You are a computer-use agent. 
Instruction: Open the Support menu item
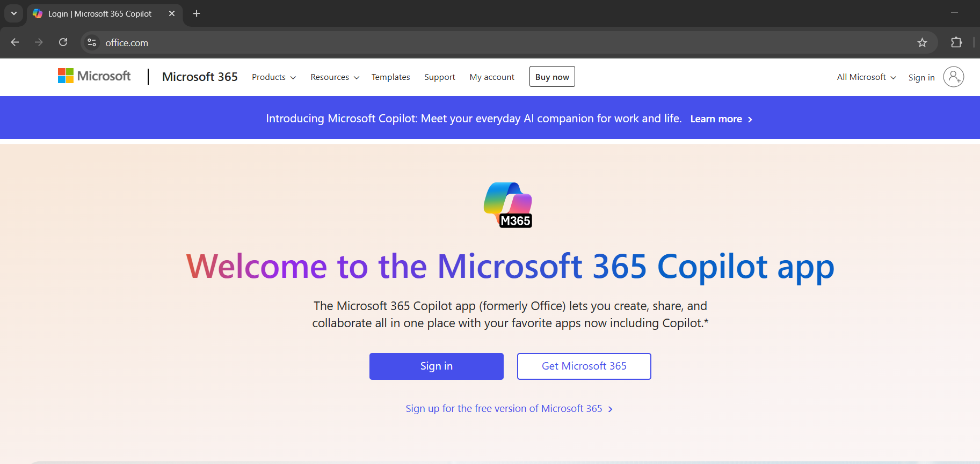pos(440,77)
